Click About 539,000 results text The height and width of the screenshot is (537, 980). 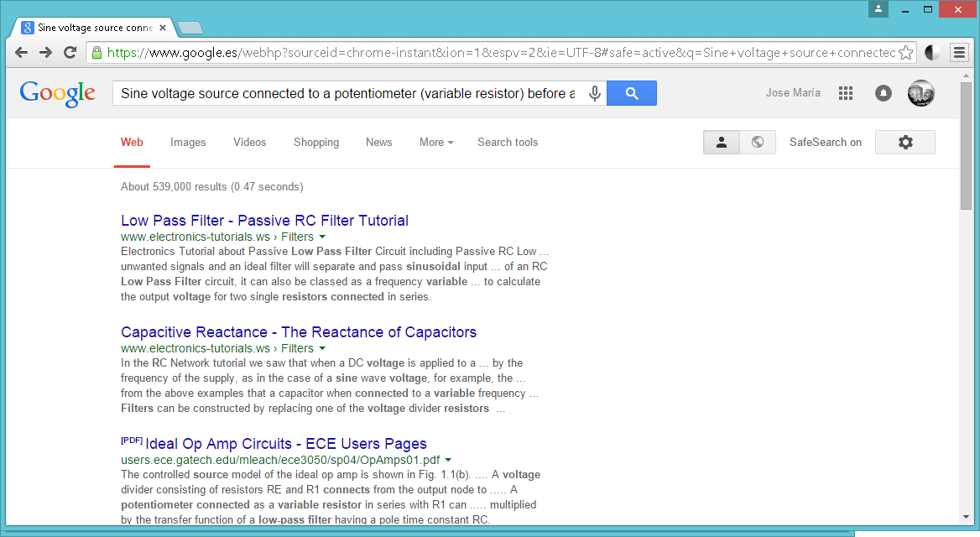click(212, 187)
